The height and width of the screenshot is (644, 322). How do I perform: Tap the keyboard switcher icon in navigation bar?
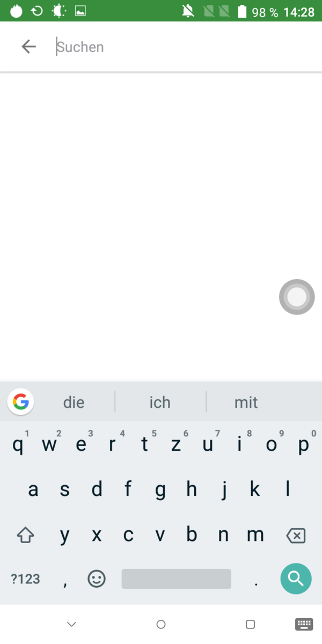coord(304,624)
